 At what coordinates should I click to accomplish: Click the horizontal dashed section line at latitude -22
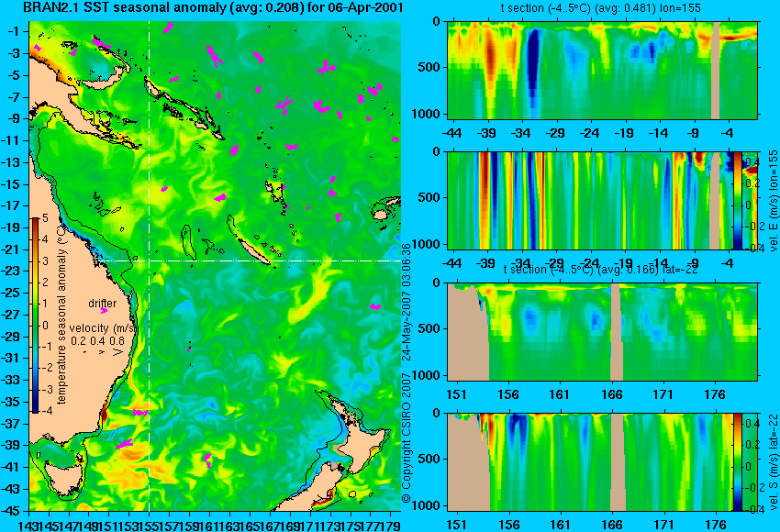click(250, 260)
